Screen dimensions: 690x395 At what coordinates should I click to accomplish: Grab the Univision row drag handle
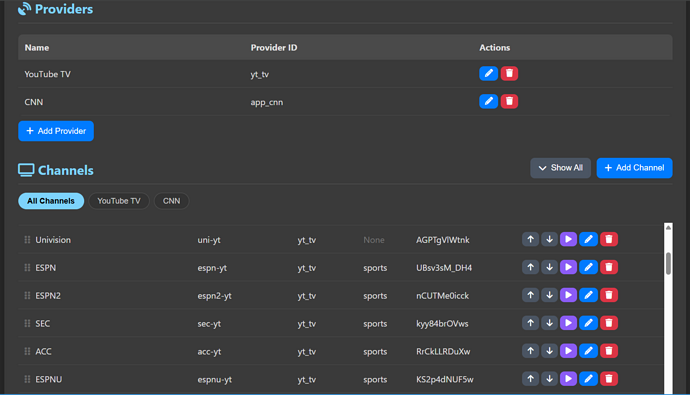click(x=27, y=240)
